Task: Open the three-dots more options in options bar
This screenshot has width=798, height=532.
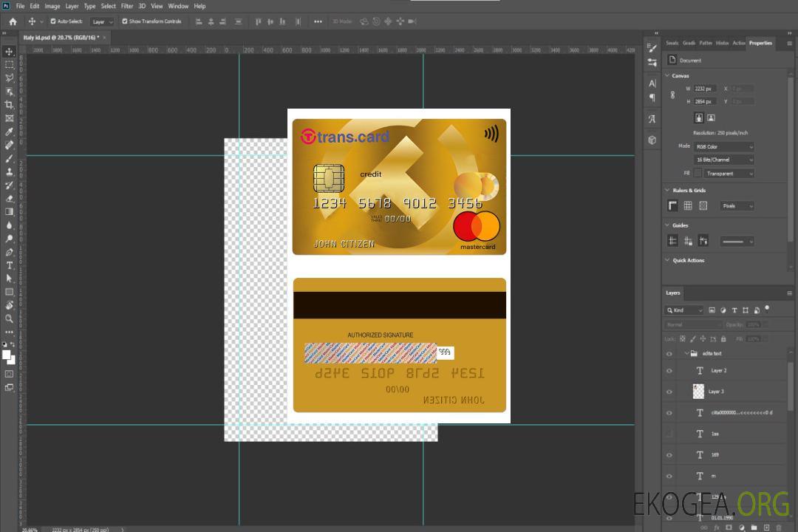Action: pyautogui.click(x=318, y=21)
